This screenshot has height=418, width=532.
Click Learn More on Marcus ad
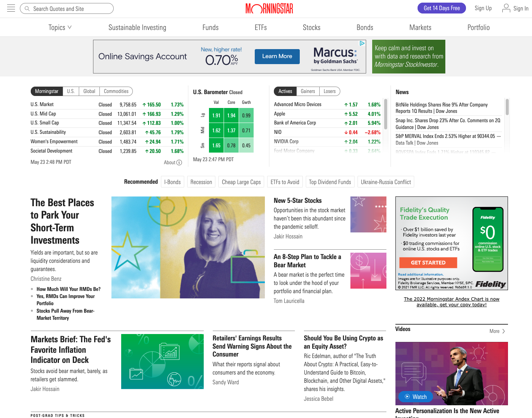pyautogui.click(x=277, y=56)
